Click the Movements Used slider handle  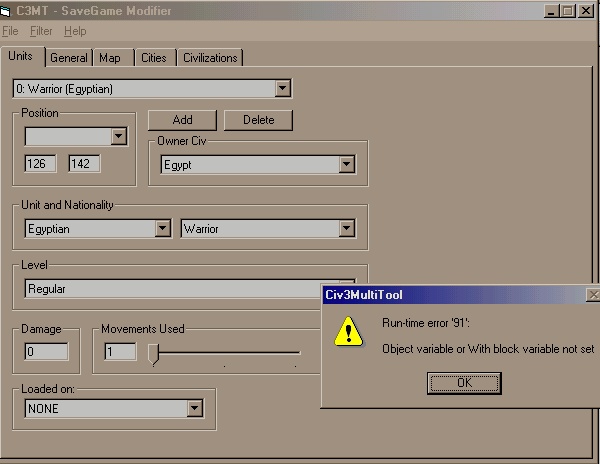click(154, 353)
